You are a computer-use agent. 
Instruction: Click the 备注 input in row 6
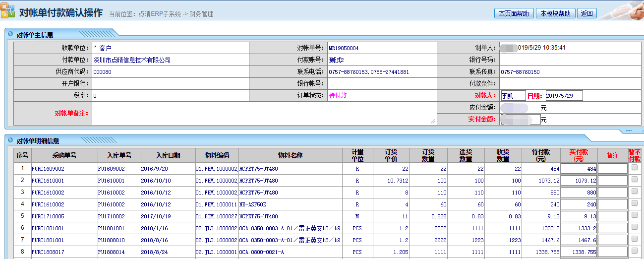(612, 228)
